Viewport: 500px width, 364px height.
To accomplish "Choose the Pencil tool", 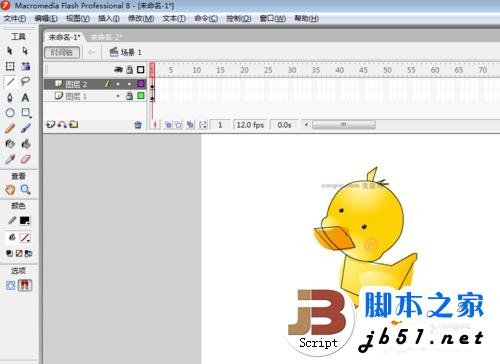I will 10,128.
